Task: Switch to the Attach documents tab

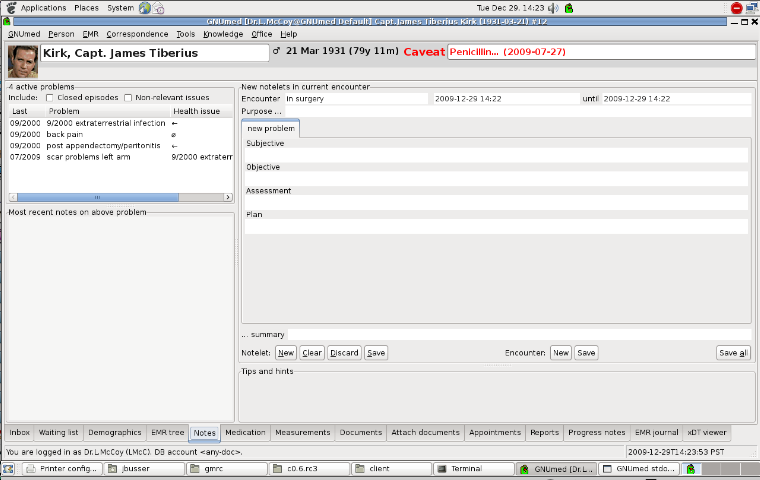Action: click(x=426, y=432)
